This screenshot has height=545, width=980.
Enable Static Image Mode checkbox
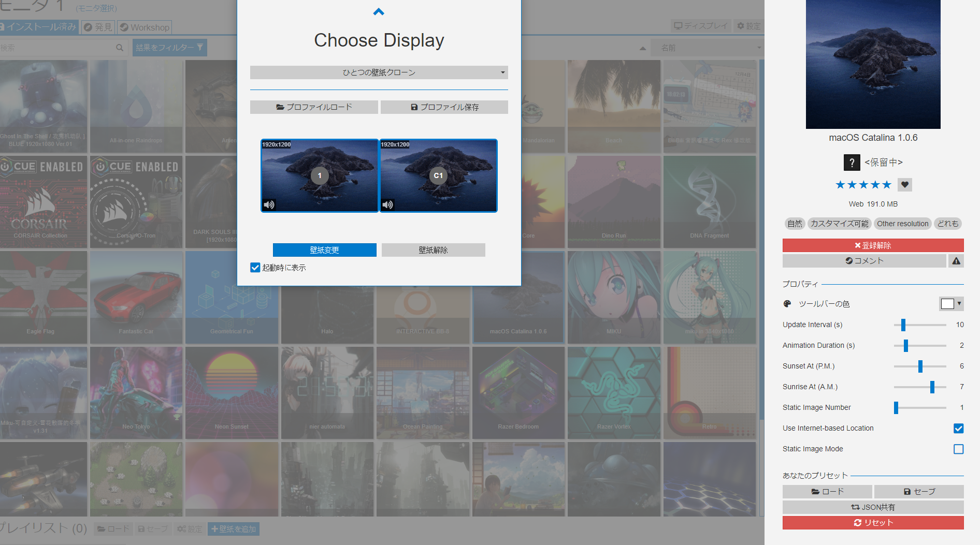(x=958, y=449)
